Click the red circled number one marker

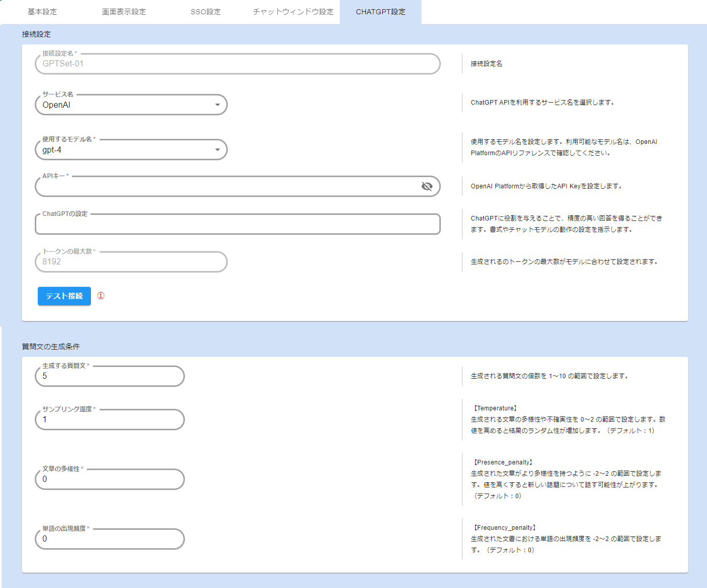point(101,296)
